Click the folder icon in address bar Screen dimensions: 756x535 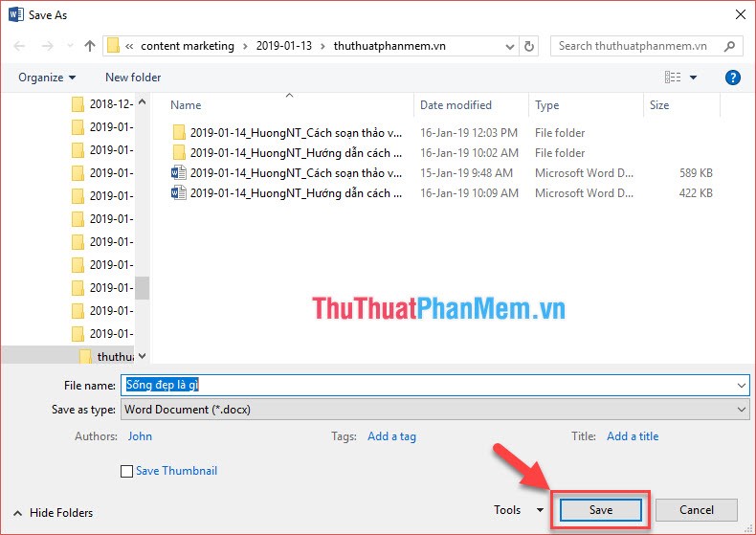pyautogui.click(x=113, y=46)
